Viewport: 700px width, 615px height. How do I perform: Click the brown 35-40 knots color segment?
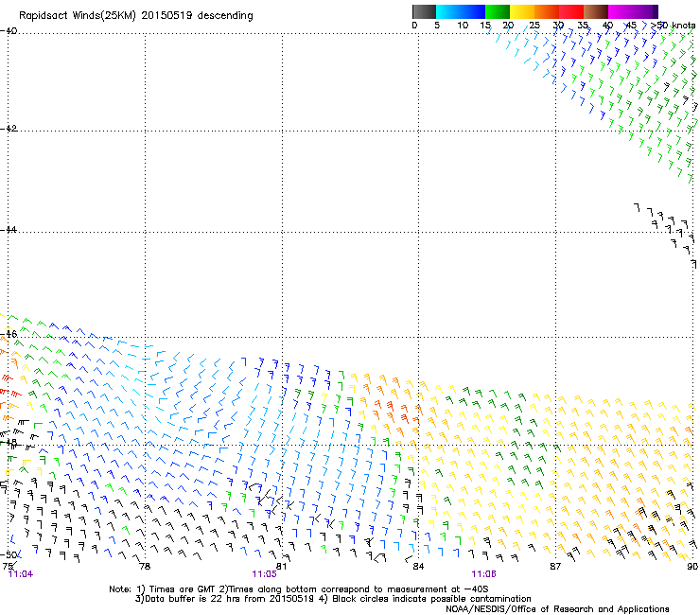tap(596, 11)
